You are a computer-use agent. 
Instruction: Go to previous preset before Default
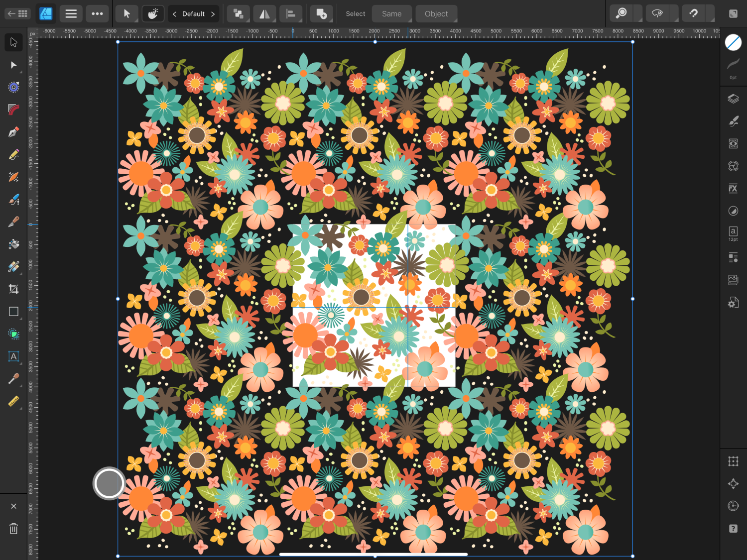(x=174, y=14)
